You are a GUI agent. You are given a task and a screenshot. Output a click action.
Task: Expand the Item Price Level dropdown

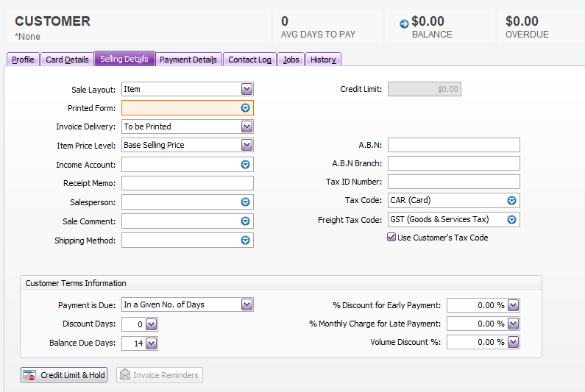tap(247, 145)
